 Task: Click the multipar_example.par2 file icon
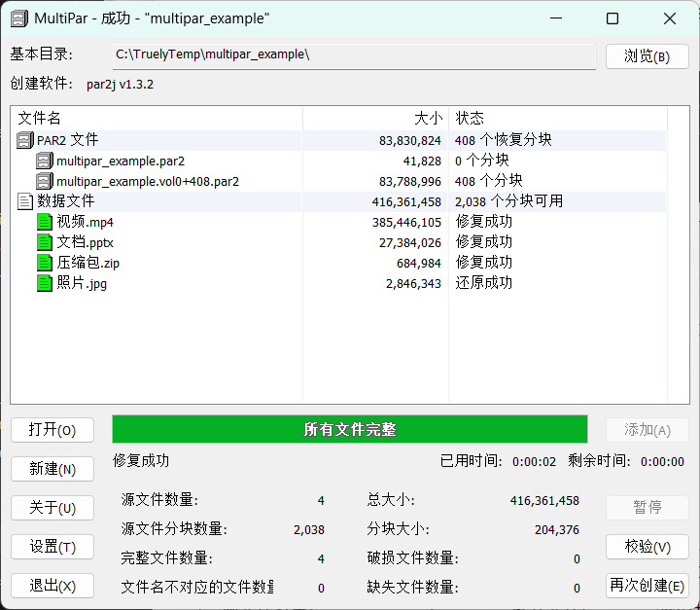(x=45, y=161)
